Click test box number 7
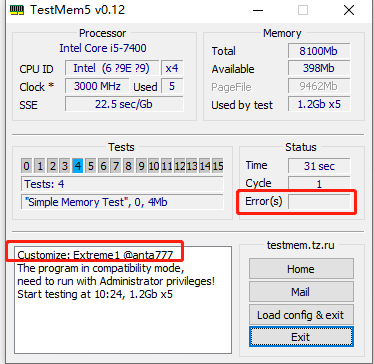Screen dimensions: 374x364 pos(116,166)
